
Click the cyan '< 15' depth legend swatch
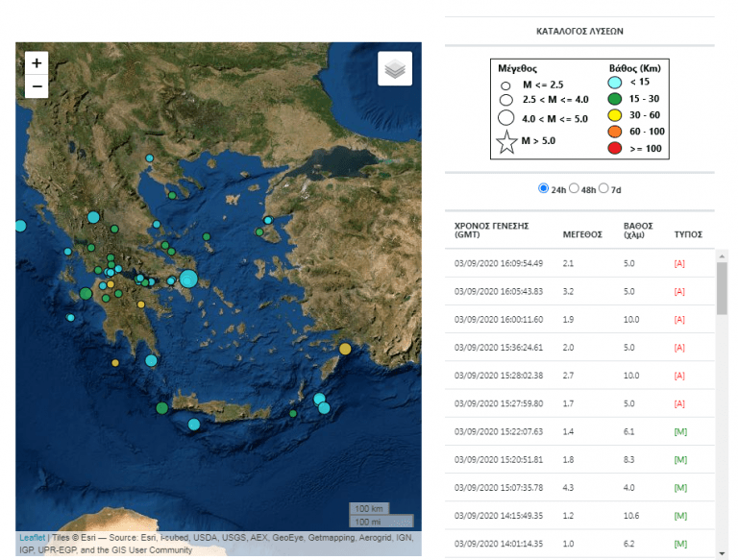tap(615, 83)
